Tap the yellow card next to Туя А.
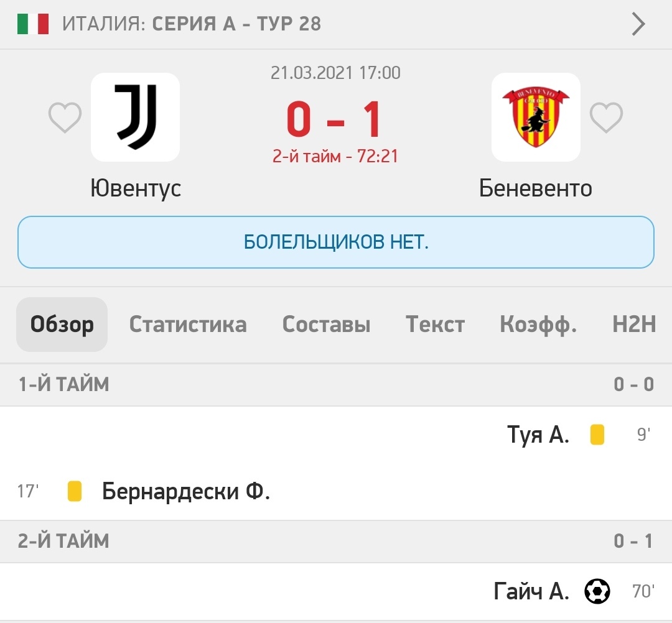The image size is (672, 623). 597,435
